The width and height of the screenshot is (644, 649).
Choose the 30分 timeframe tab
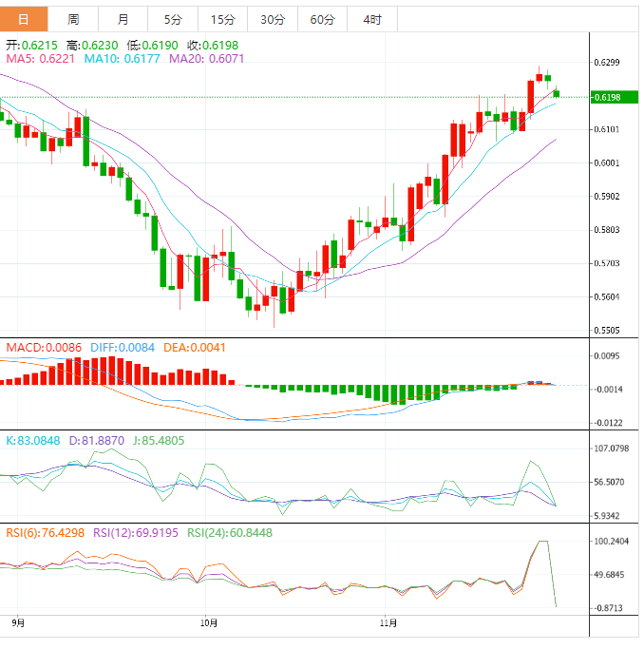[x=273, y=19]
